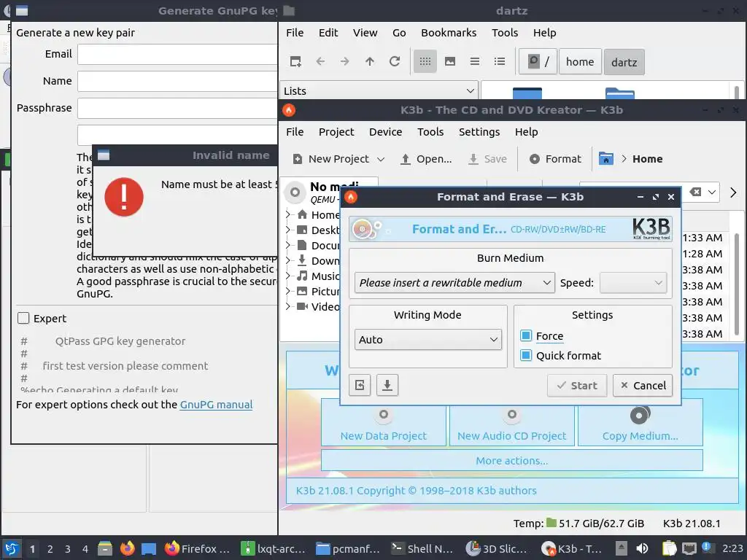Click the dartz path button in file manager
Viewport: 747px width, 560px height.
click(x=624, y=62)
